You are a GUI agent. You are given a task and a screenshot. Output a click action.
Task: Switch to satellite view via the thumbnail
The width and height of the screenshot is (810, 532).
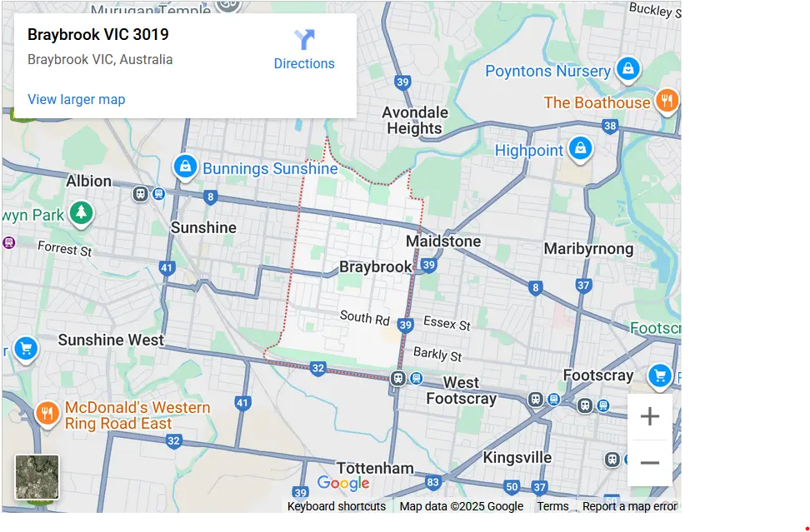[37, 476]
